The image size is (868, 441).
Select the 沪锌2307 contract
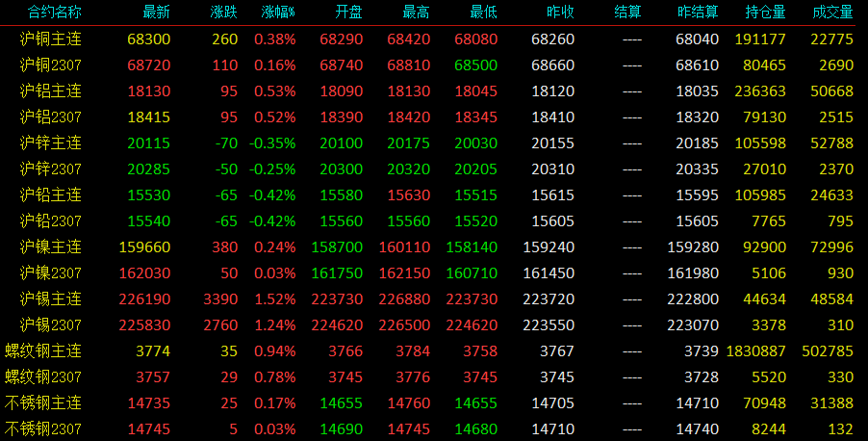[50, 169]
